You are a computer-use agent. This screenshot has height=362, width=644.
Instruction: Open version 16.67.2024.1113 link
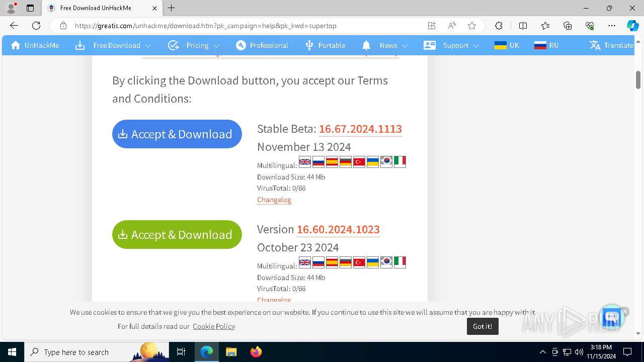pyautogui.click(x=360, y=129)
